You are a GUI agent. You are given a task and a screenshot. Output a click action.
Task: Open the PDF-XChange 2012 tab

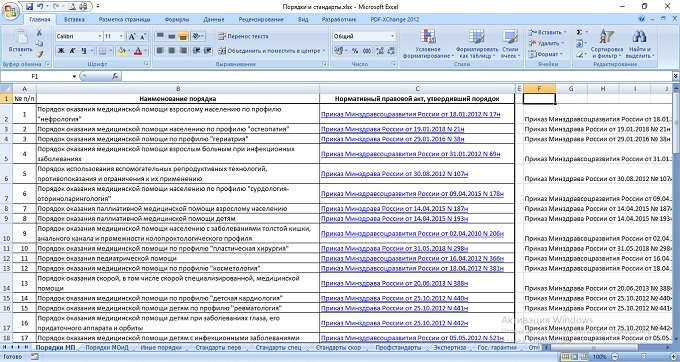(395, 20)
